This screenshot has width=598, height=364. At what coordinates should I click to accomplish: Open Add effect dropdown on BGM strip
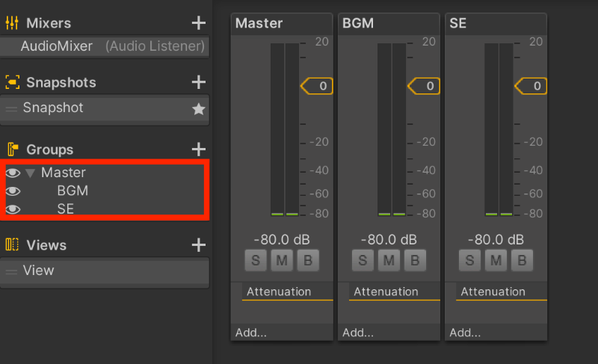(358, 333)
